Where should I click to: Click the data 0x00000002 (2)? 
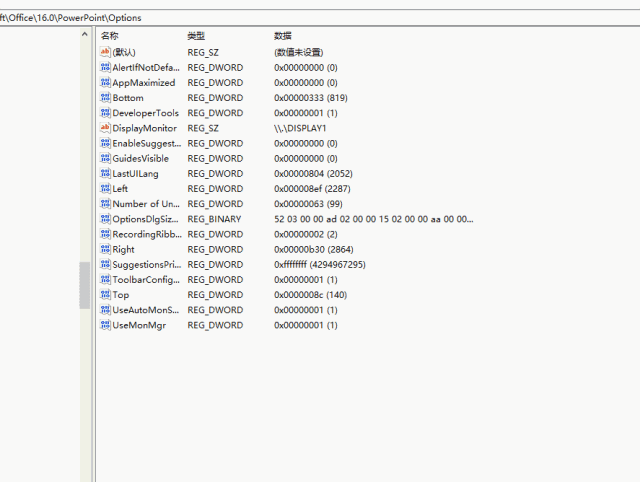tap(306, 234)
